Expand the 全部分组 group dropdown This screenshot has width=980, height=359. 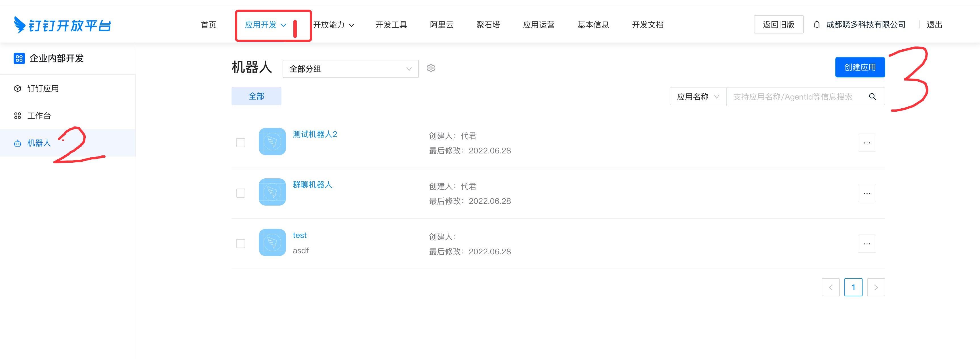click(350, 69)
